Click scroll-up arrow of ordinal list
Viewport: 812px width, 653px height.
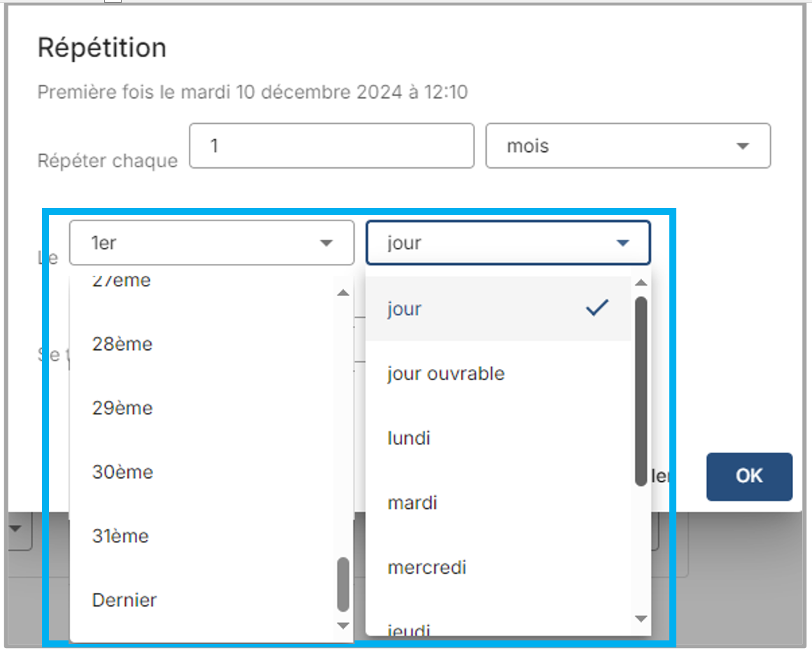[343, 293]
